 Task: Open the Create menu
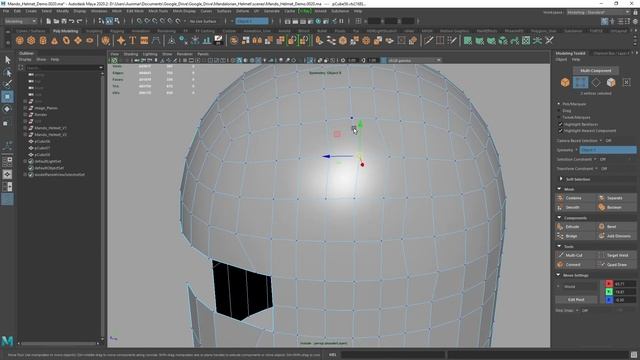(31, 11)
